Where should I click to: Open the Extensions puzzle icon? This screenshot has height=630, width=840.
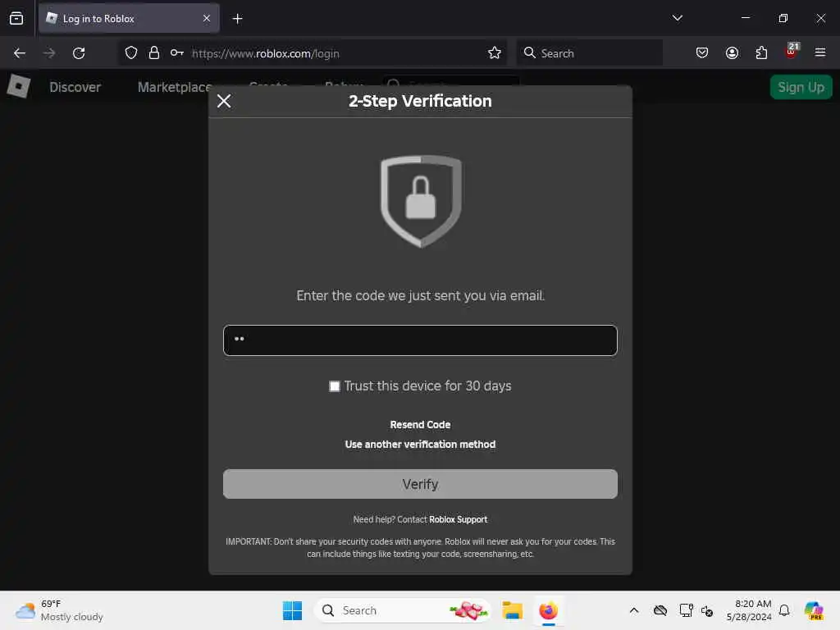pyautogui.click(x=761, y=53)
